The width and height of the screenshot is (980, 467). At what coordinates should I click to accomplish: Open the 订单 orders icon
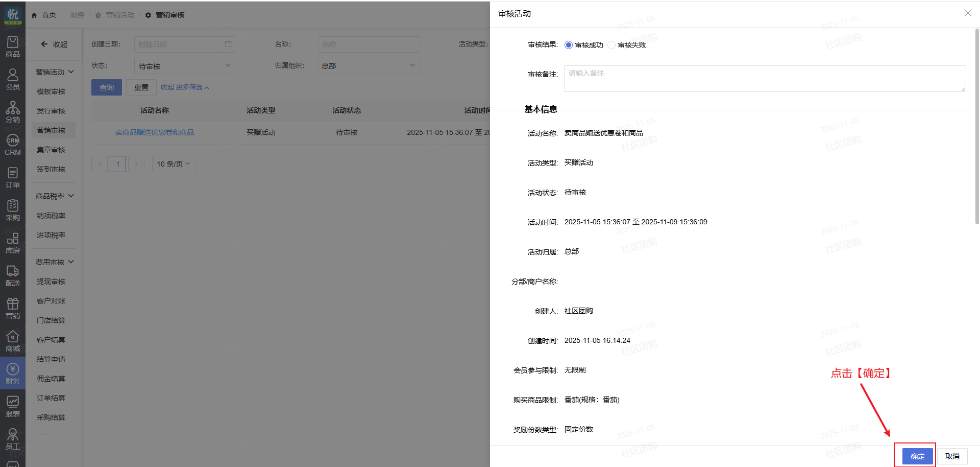point(13,177)
